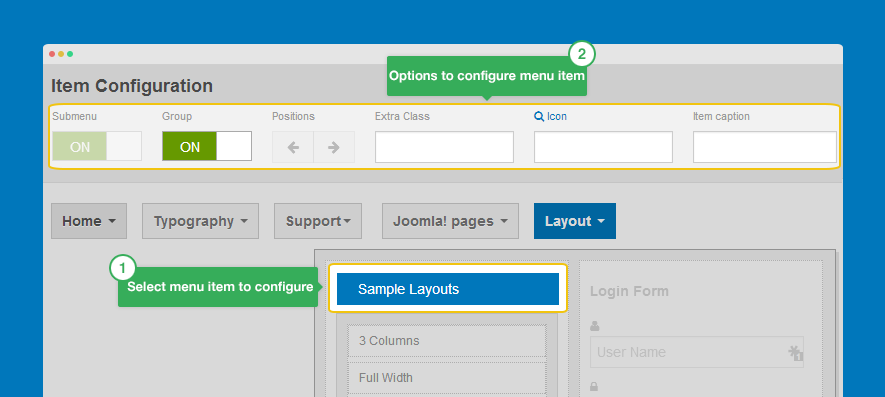Toggle the Group ON switch

207,147
